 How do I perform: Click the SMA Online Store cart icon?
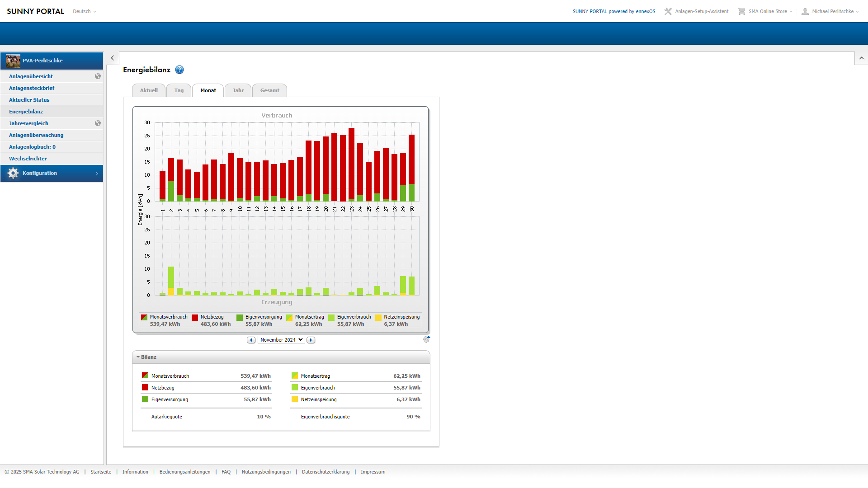[741, 11]
